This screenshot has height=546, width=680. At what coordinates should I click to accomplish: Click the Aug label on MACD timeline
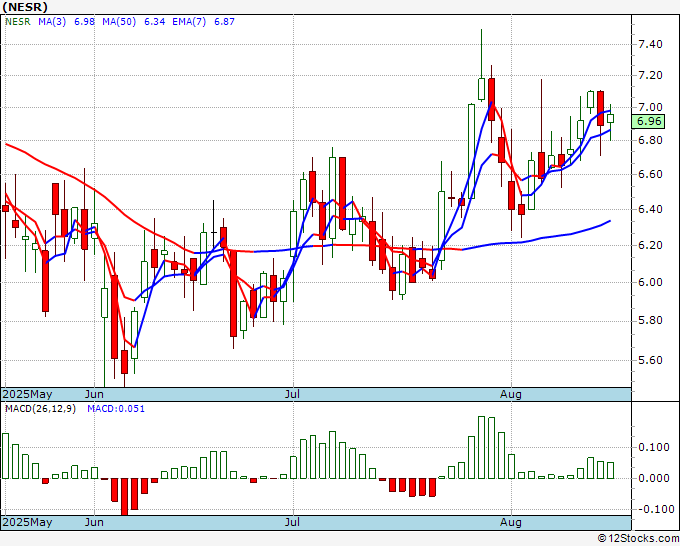(x=511, y=522)
